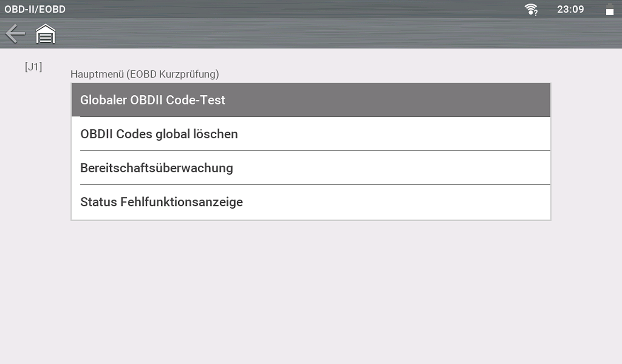Click the Hauptmenü (EOBD Kurzprüfung) heading
The image size is (622, 364).
pyautogui.click(x=145, y=74)
